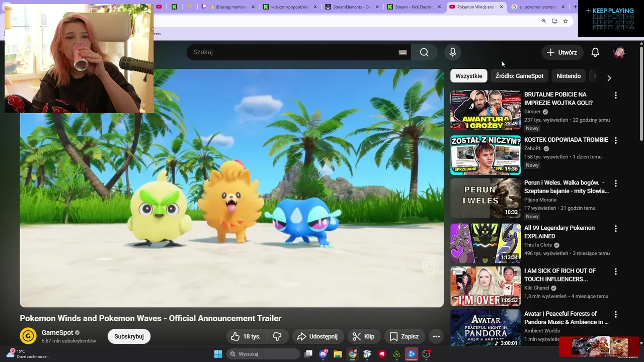Close the StreamElements tab

[377, 7]
